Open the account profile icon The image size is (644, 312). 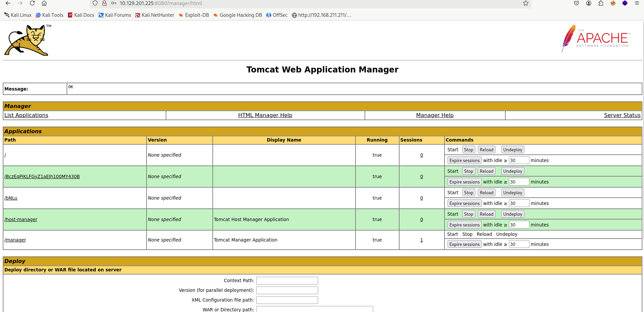(589, 3)
